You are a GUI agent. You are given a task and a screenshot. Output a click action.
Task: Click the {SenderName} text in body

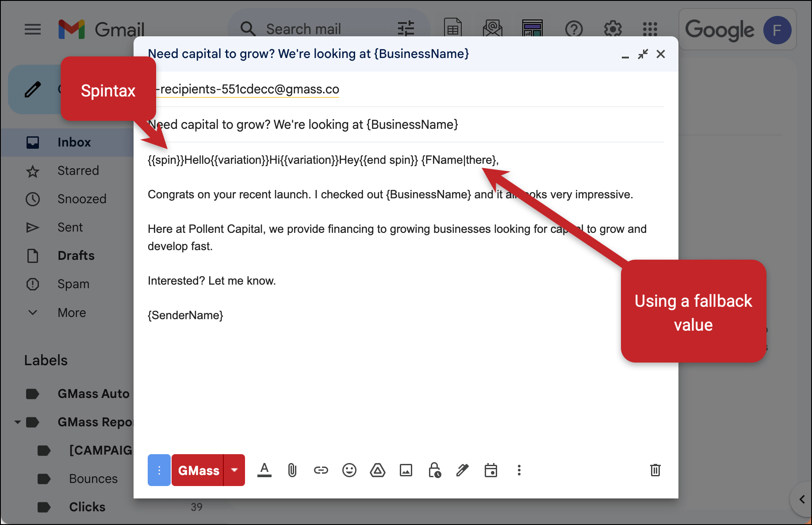tap(185, 315)
